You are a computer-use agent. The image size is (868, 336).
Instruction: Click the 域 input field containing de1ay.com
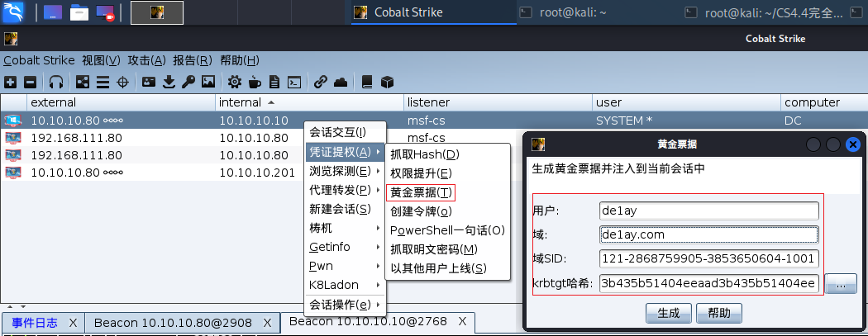(708, 234)
